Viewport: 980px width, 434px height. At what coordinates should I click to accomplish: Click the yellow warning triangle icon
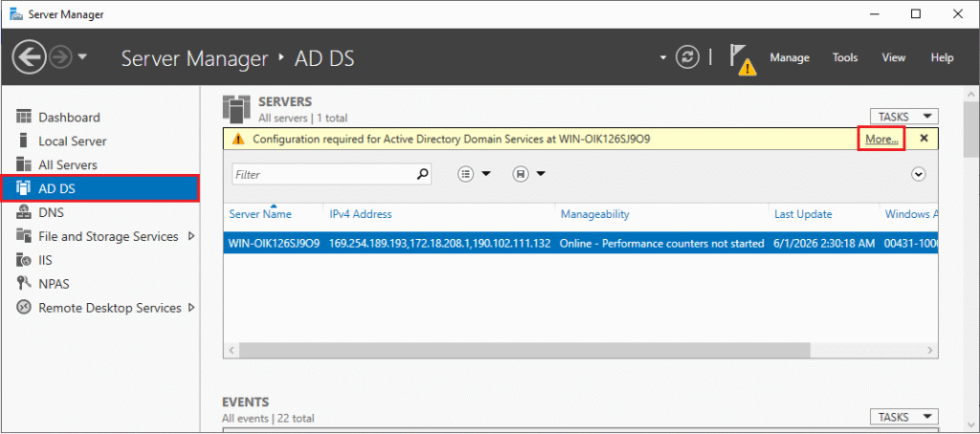(237, 140)
